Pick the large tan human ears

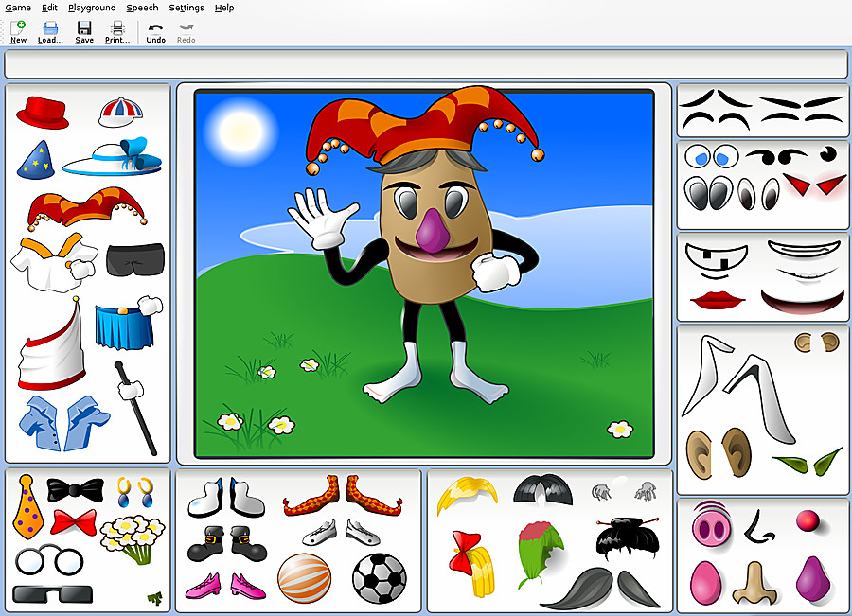[x=719, y=453]
